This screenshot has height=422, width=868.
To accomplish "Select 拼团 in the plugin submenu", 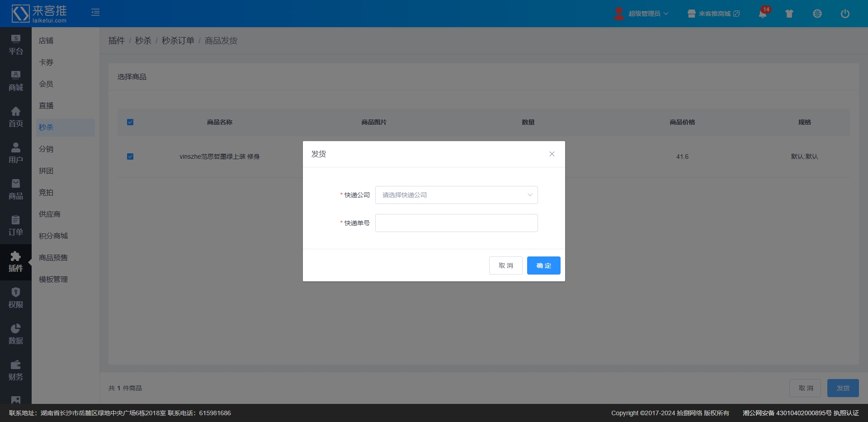I will (x=46, y=171).
